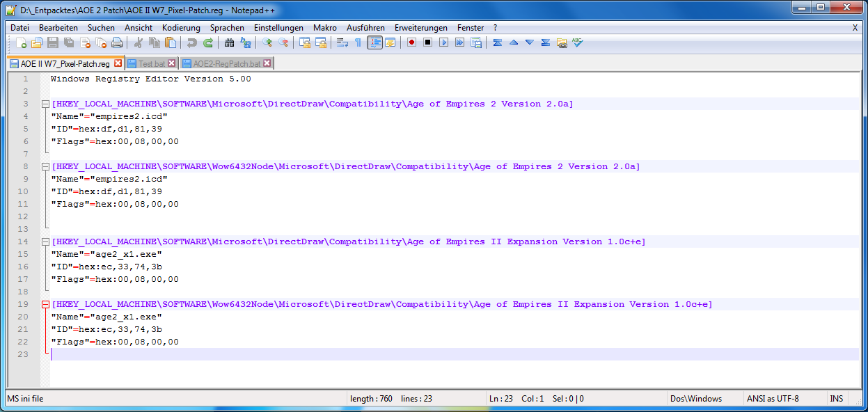Switch to the AOE2-RegPatch.bat tab
Viewport: 868px width, 412px height.
point(227,63)
